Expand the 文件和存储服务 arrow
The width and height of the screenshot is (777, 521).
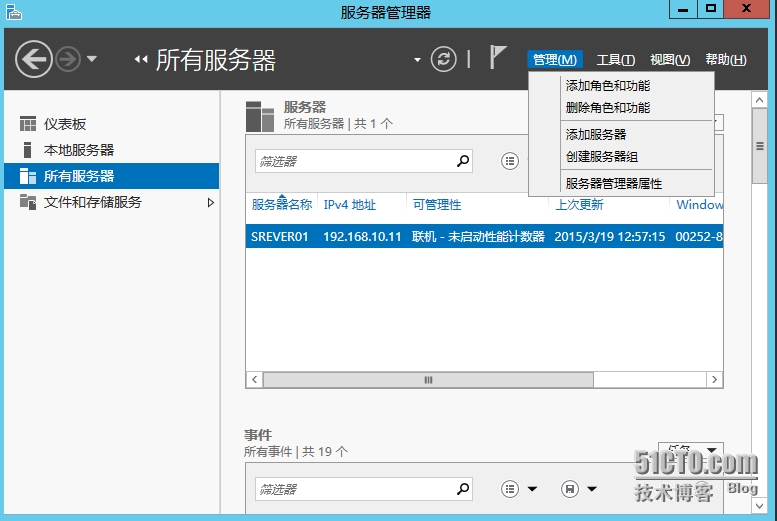(x=211, y=202)
